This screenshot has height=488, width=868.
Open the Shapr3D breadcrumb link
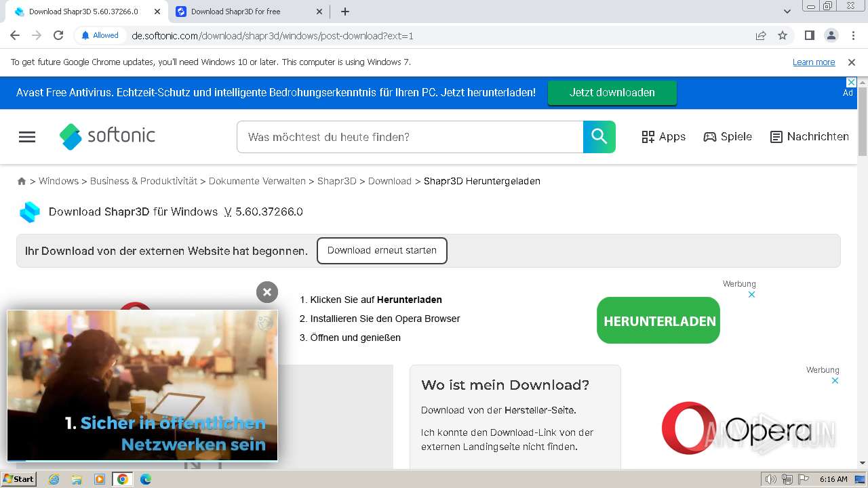point(337,181)
